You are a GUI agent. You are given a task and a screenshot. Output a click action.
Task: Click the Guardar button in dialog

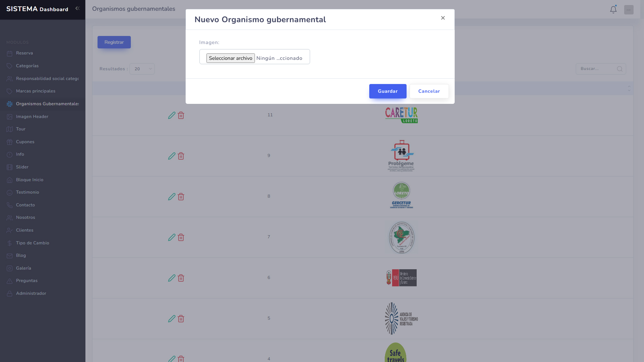(387, 91)
